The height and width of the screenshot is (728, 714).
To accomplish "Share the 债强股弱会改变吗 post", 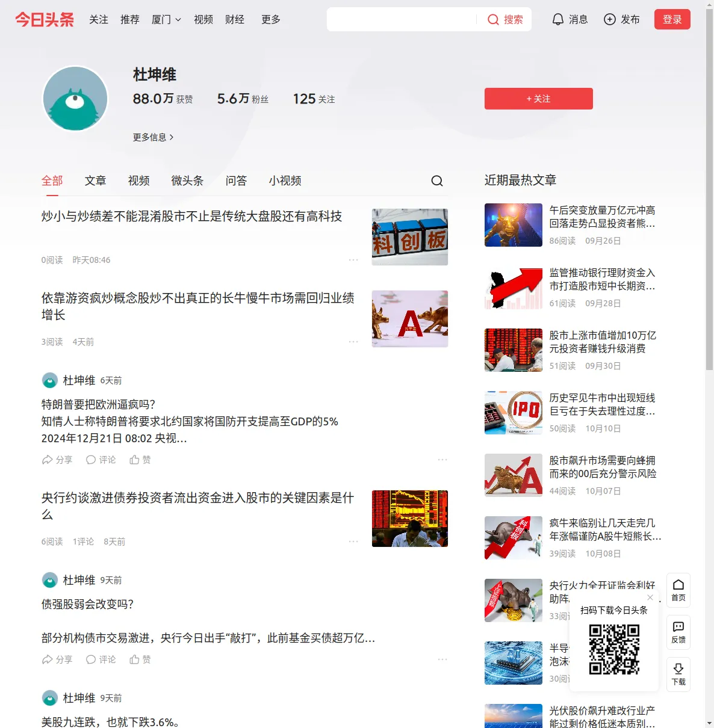I will (57, 659).
